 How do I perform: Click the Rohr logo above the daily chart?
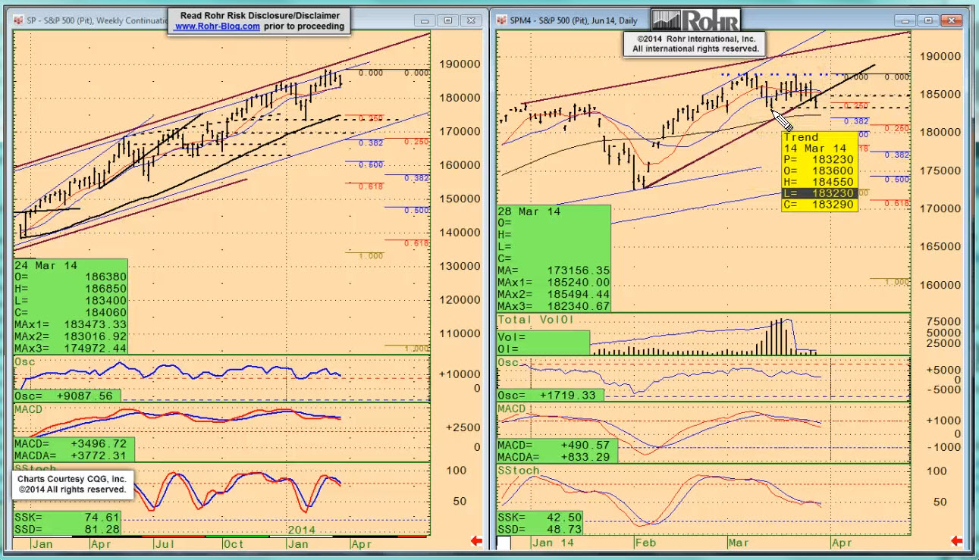(x=695, y=20)
